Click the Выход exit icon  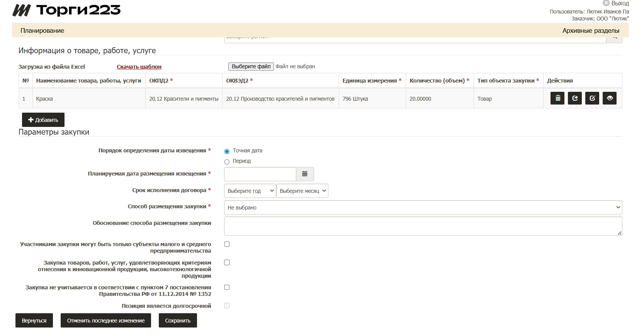click(606, 3)
